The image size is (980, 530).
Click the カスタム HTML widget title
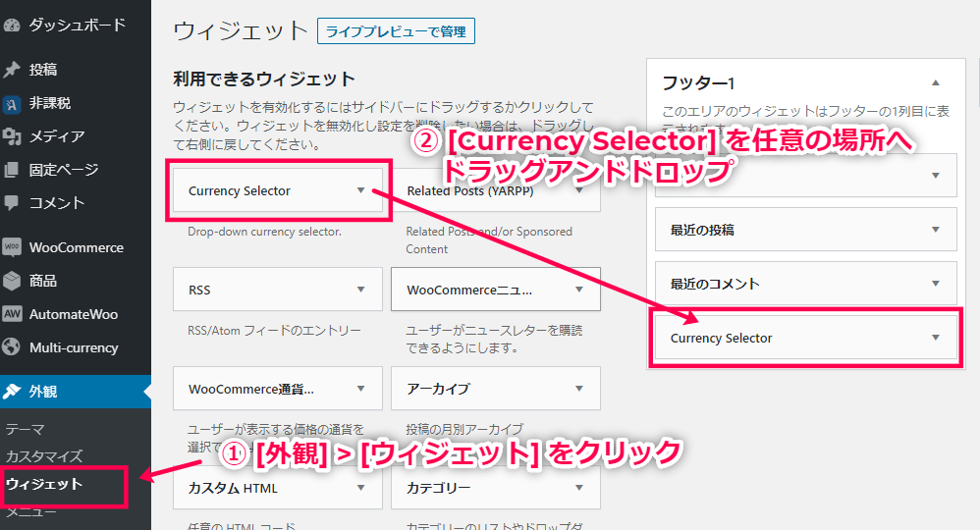pyautogui.click(x=233, y=488)
